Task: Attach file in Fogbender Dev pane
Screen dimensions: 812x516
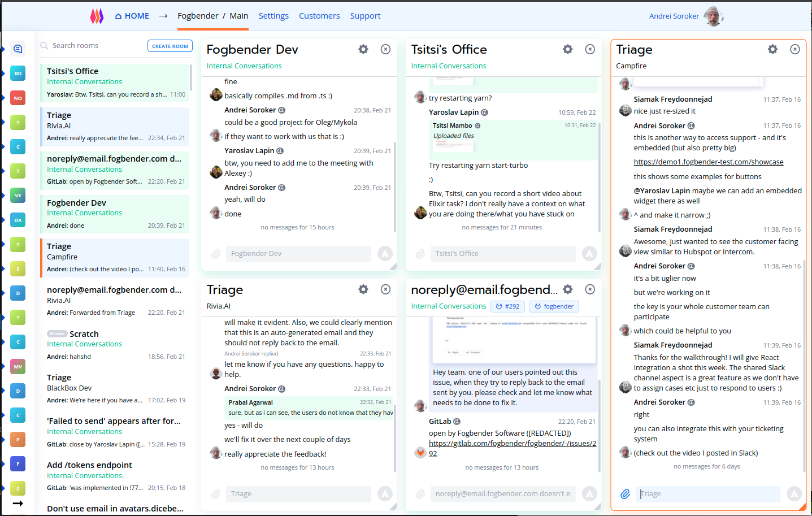Action: click(x=216, y=254)
